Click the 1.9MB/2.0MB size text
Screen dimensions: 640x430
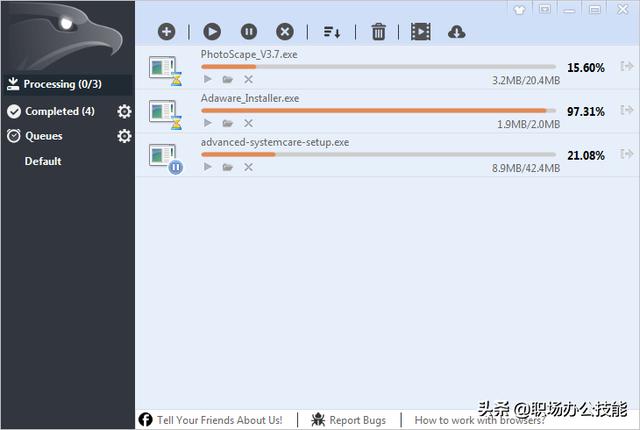528,124
